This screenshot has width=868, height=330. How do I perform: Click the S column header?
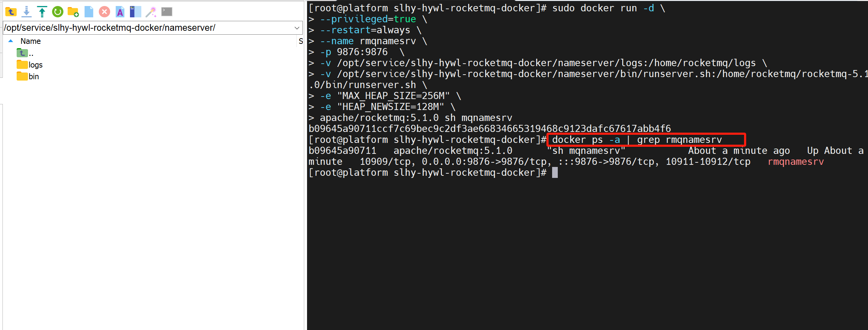(x=301, y=41)
